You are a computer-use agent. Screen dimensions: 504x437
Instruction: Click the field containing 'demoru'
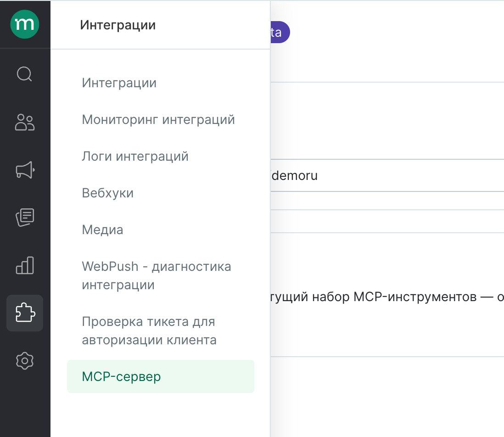point(387,175)
